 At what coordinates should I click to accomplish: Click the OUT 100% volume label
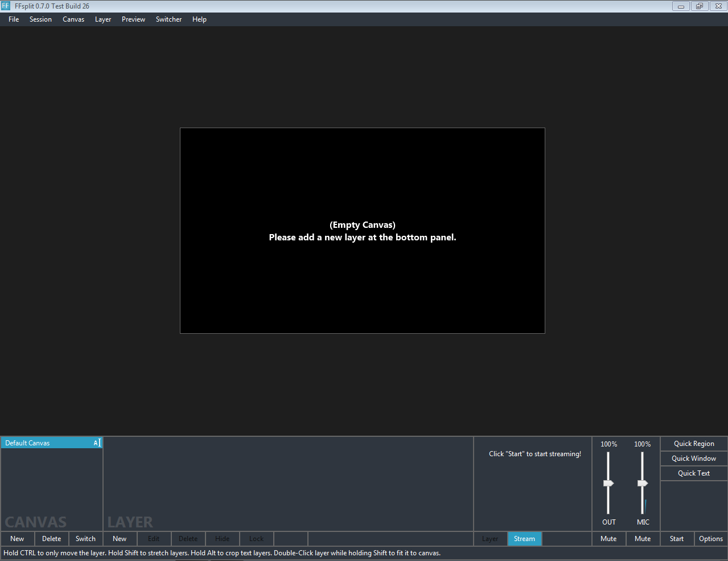pyautogui.click(x=608, y=444)
